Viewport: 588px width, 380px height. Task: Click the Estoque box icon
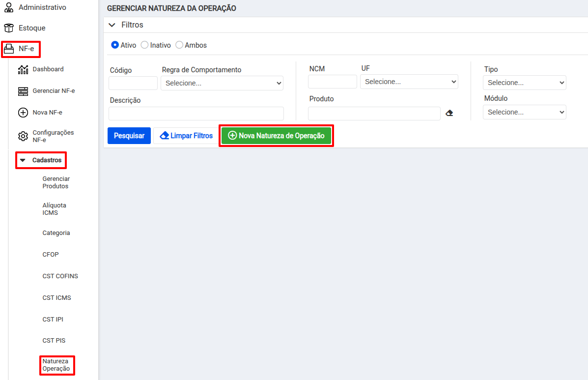(8, 28)
